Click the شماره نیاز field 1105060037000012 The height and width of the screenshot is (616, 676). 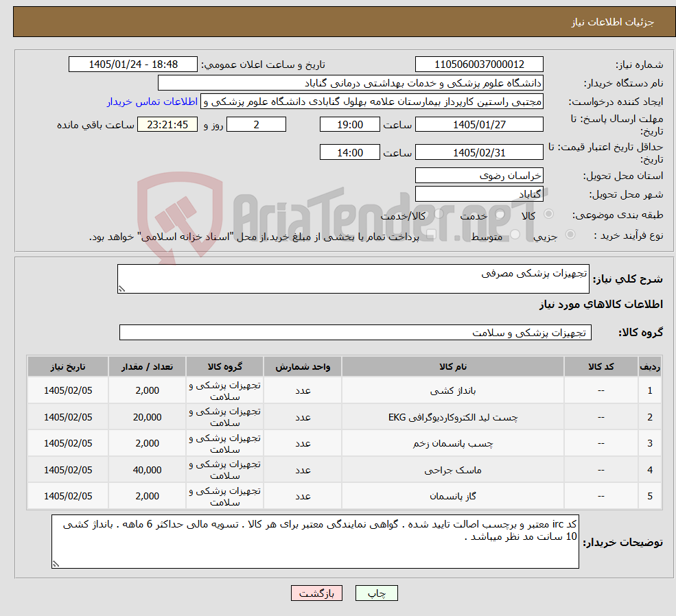[479, 64]
